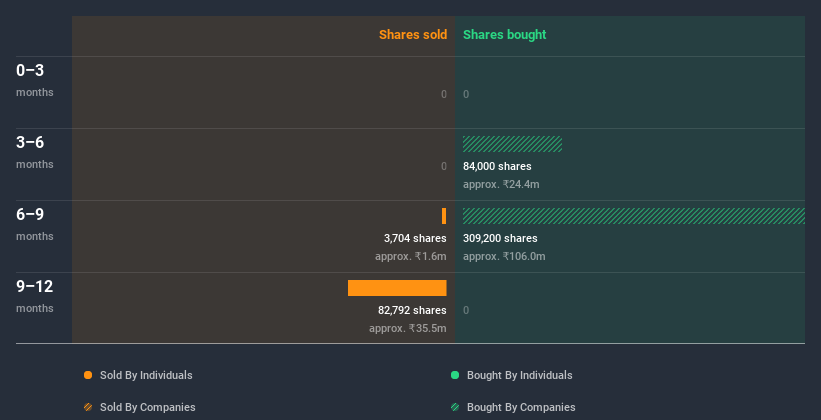Click the Shares sold column header

point(413,35)
